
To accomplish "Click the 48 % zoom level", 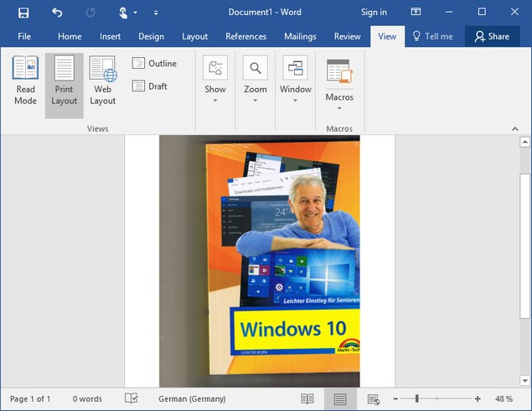I will [x=504, y=398].
